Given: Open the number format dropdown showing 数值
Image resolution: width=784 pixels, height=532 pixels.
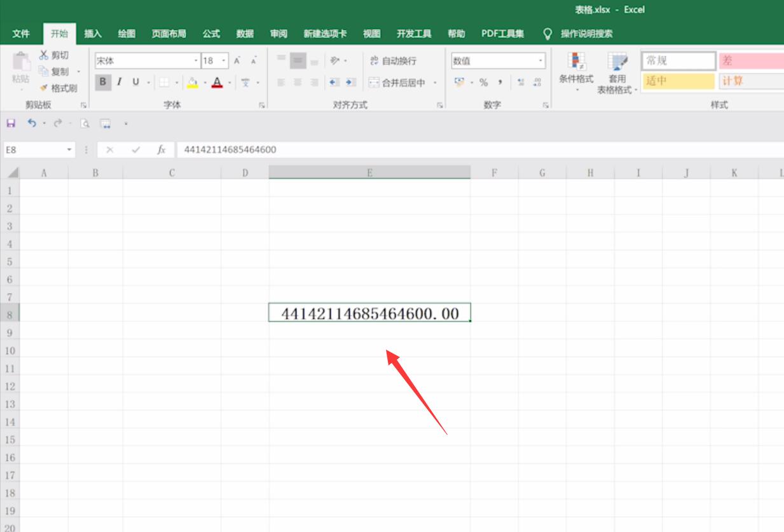Looking at the screenshot, I should (541, 61).
